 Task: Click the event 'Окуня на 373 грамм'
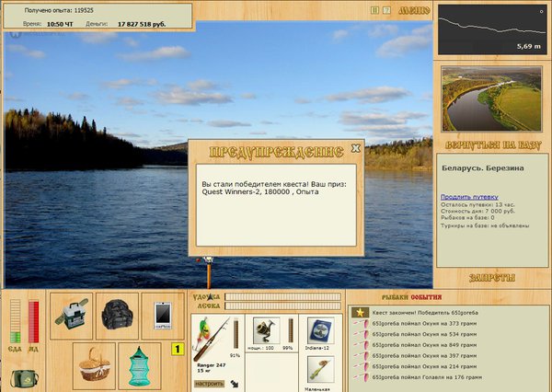point(424,323)
